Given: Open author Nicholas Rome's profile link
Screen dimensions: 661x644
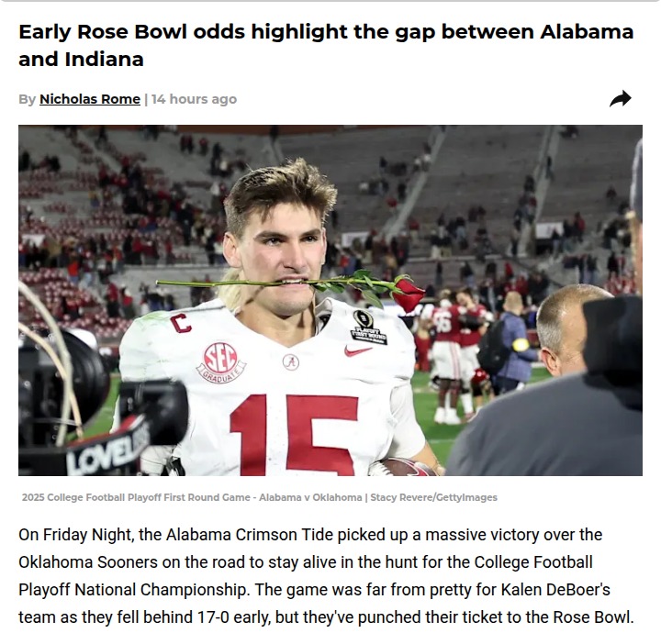Looking at the screenshot, I should coord(90,99).
